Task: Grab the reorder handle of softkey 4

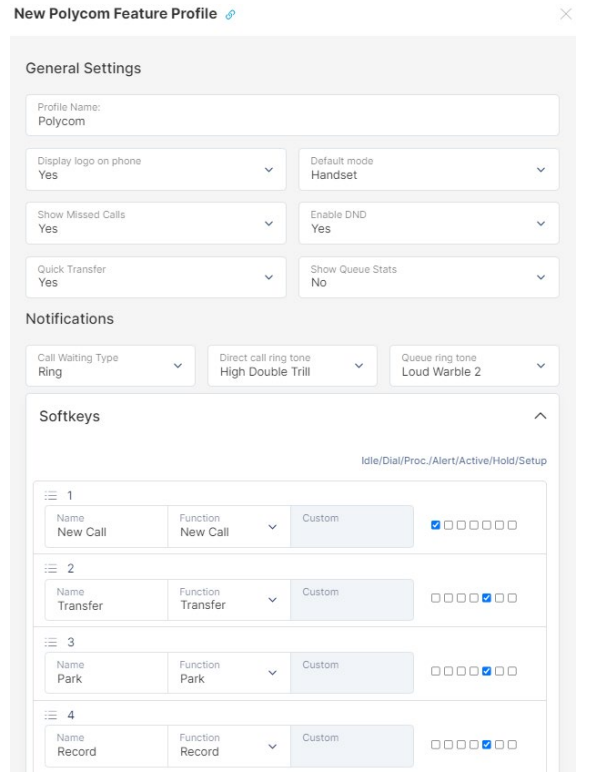Action: (51, 715)
